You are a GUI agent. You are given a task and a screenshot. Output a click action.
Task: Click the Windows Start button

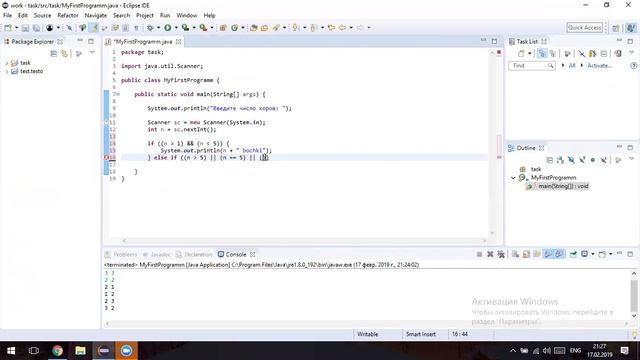click(x=11, y=351)
